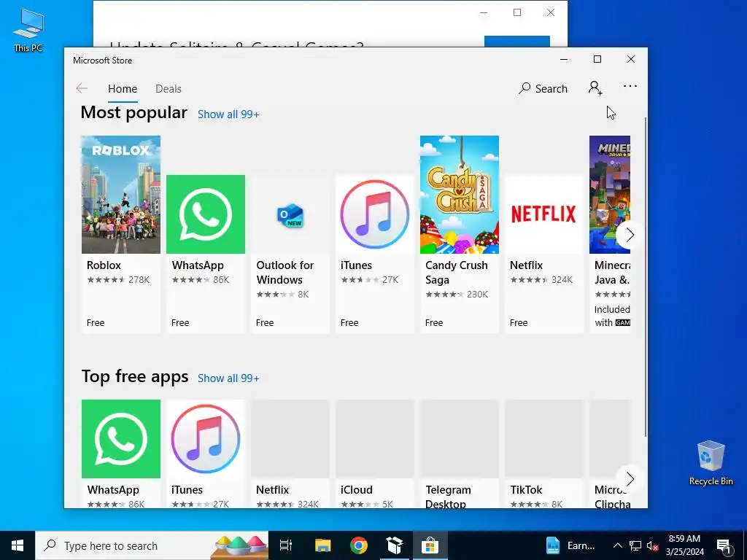Viewport: 747px width, 560px height.
Task: Open the Recycle Bin desktop icon
Action: tap(711, 462)
